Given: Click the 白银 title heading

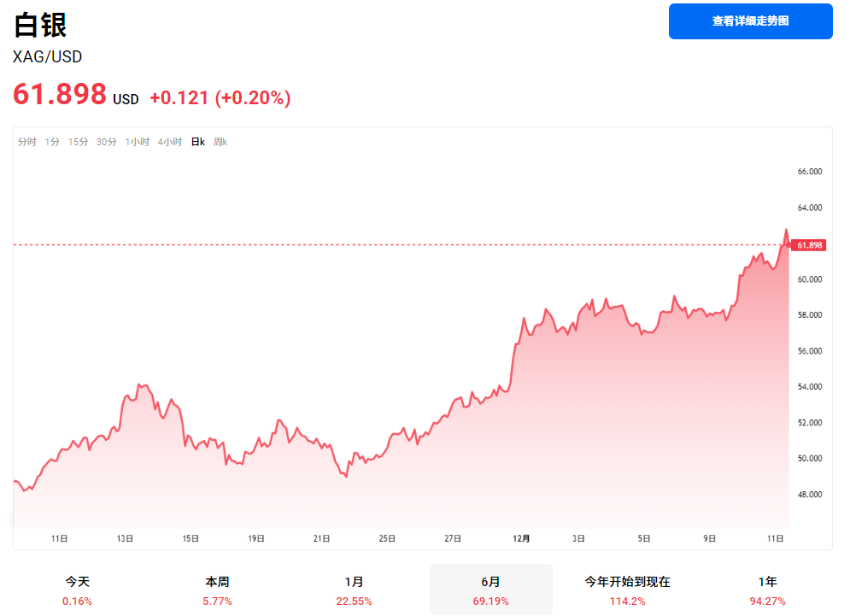Looking at the screenshot, I should (x=38, y=26).
